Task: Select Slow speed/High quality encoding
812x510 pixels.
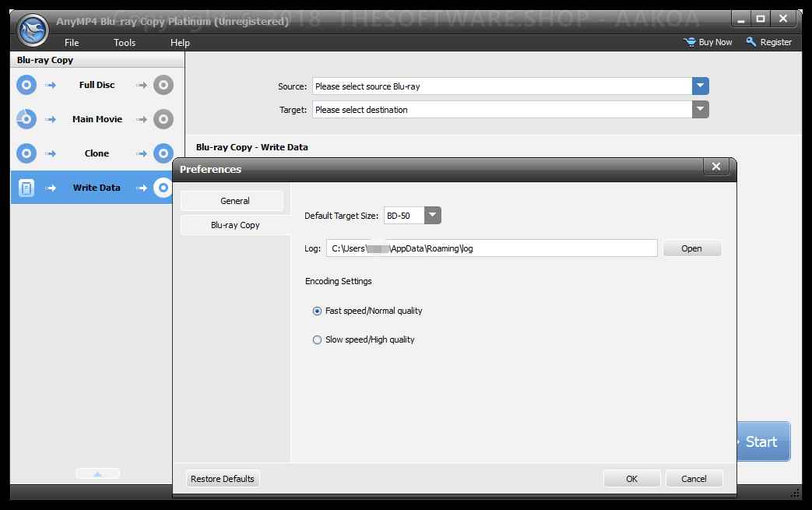Action: (317, 339)
